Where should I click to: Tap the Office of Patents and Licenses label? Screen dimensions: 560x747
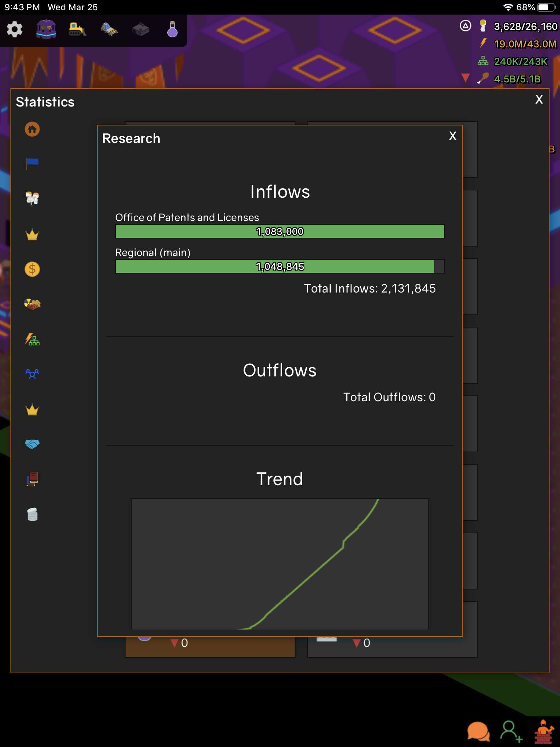pyautogui.click(x=187, y=217)
